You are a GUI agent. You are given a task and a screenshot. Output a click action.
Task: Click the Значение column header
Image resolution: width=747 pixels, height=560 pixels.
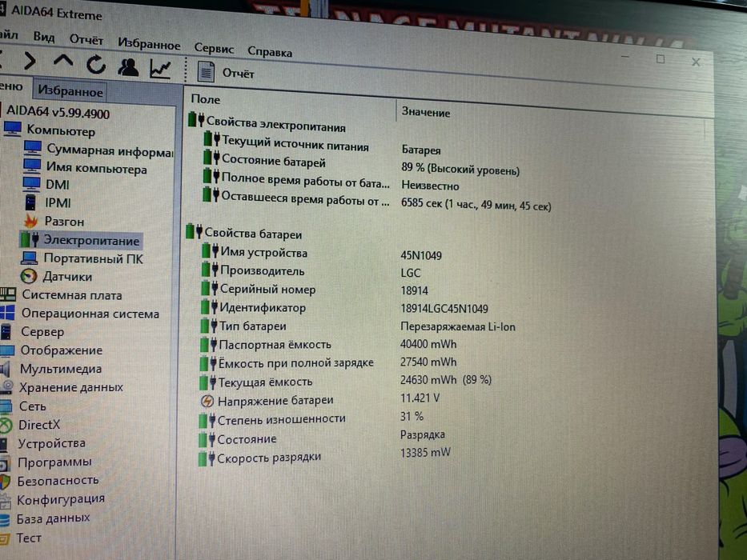tap(425, 112)
